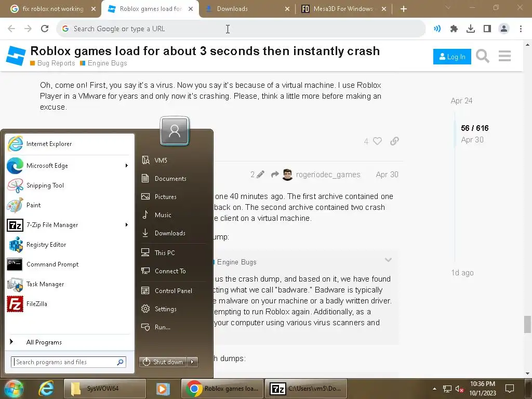
Task: Click the Start orb button
Action: [13, 389]
